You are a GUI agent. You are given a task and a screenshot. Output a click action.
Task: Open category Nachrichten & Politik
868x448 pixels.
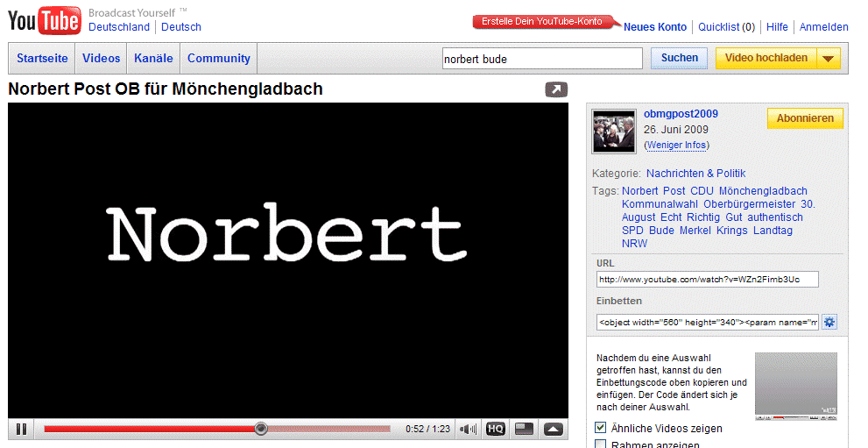[x=695, y=174]
